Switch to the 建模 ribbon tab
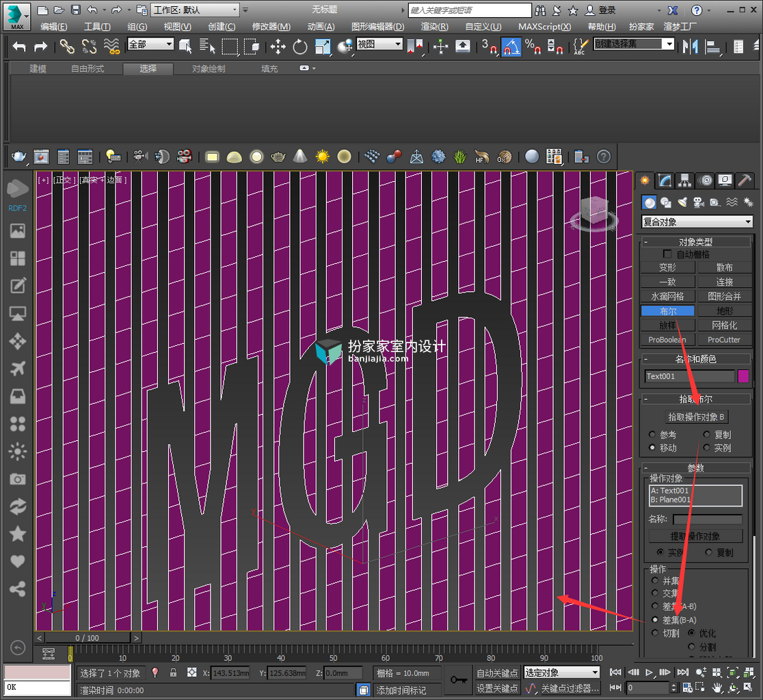The image size is (763, 700). (x=38, y=68)
